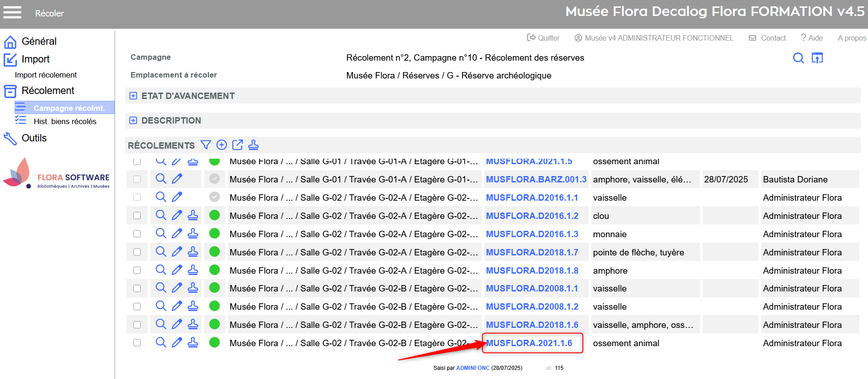Check the box for MUSFLORA.D2016.1.3 row

[x=137, y=234]
